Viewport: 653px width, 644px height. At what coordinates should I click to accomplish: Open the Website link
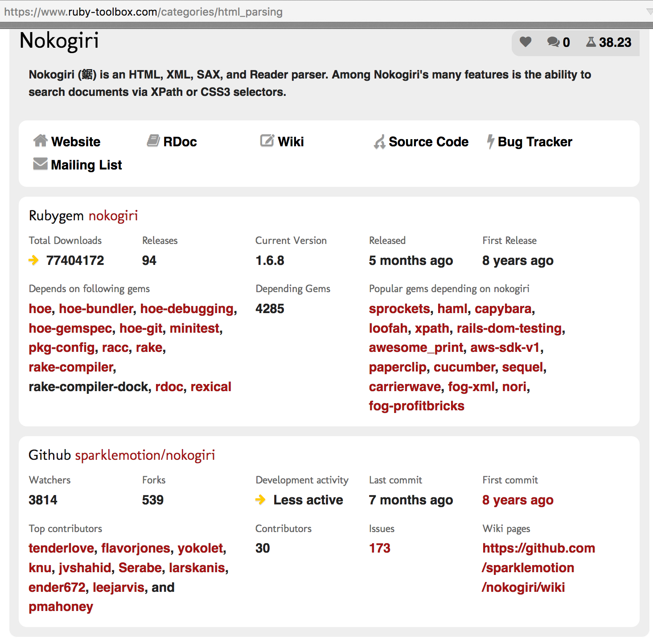(76, 142)
